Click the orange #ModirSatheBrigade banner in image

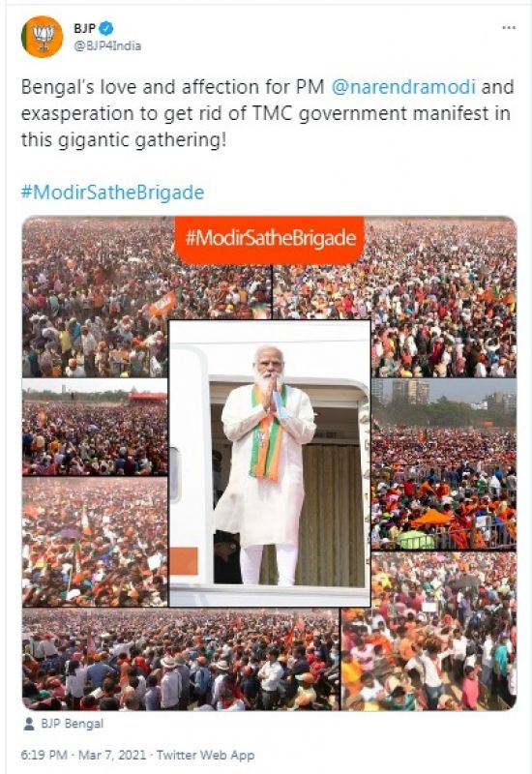point(270,239)
